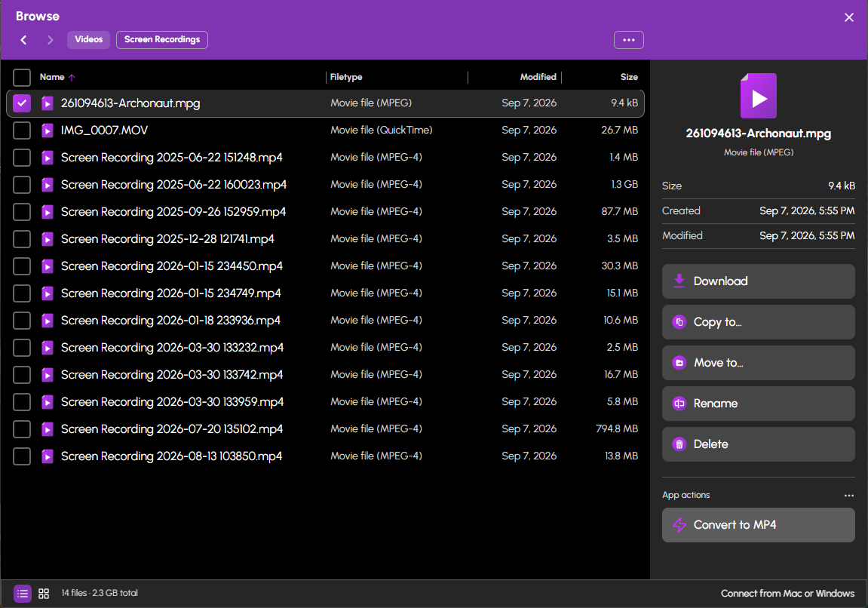Viewport: 868px width, 608px height.
Task: Go forward with the right chevron arrow
Action: [51, 40]
